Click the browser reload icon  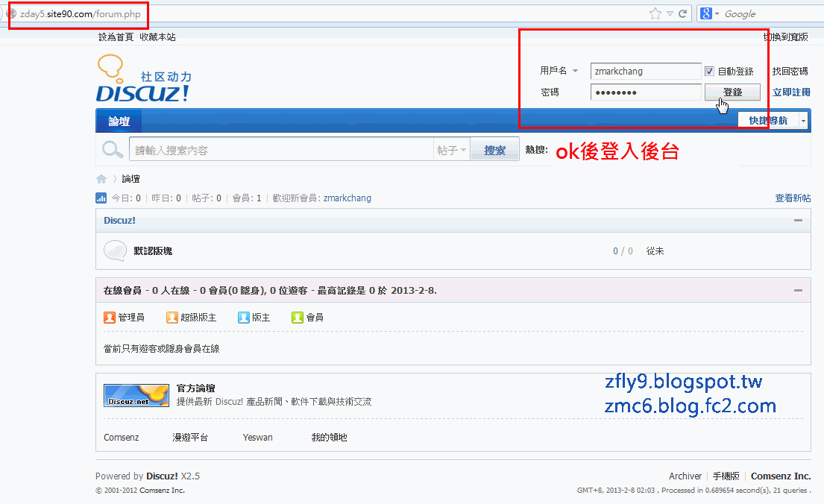(682, 13)
